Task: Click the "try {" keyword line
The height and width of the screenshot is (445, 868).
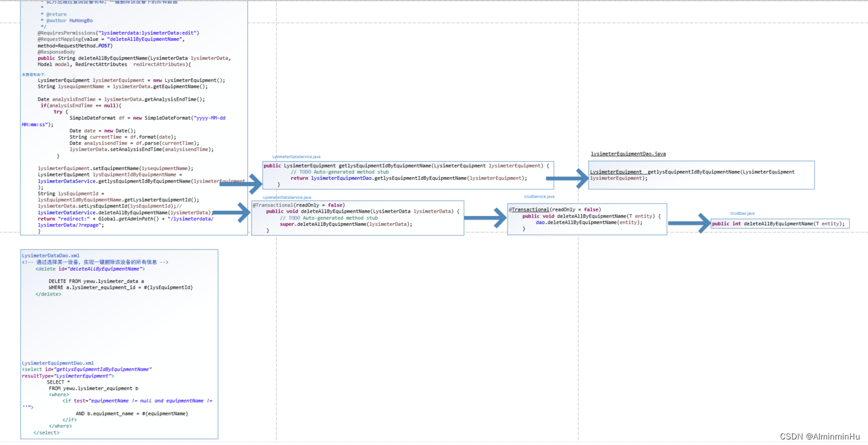Action: [61, 112]
